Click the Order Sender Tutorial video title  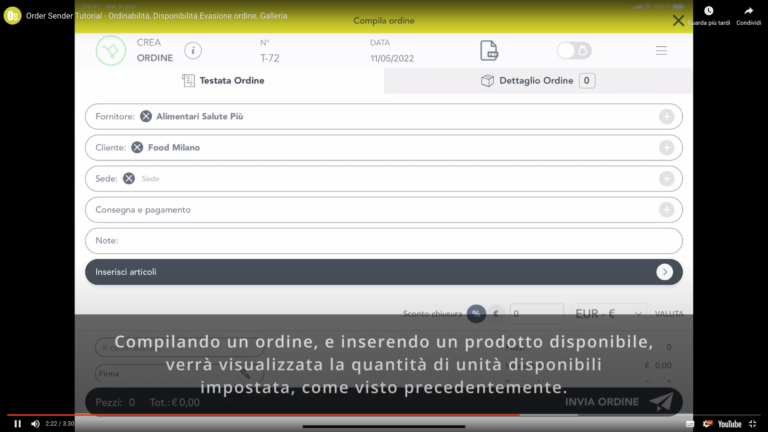pos(157,16)
